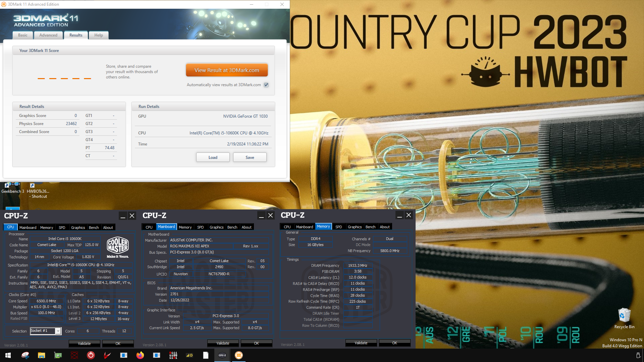Screen dimensions: 644x362
Task: Open SPD tab in Mainboard CPU-Z window
Action: 201,227
